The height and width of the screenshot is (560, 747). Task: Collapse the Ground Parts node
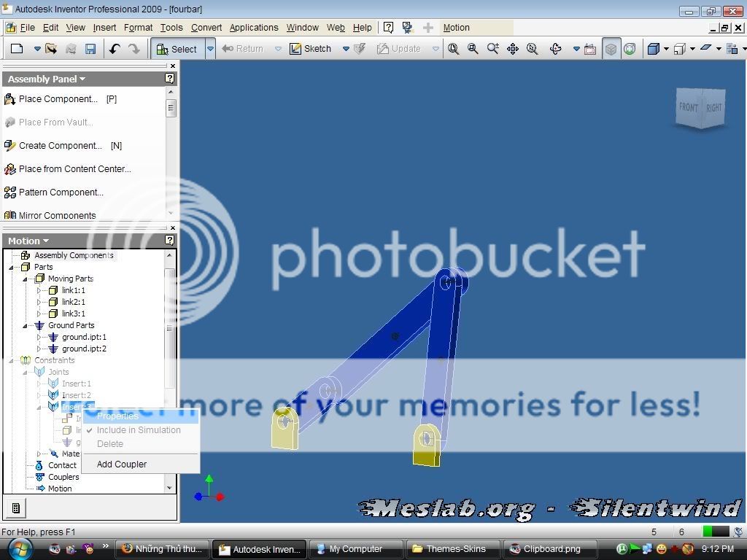pyautogui.click(x=25, y=326)
